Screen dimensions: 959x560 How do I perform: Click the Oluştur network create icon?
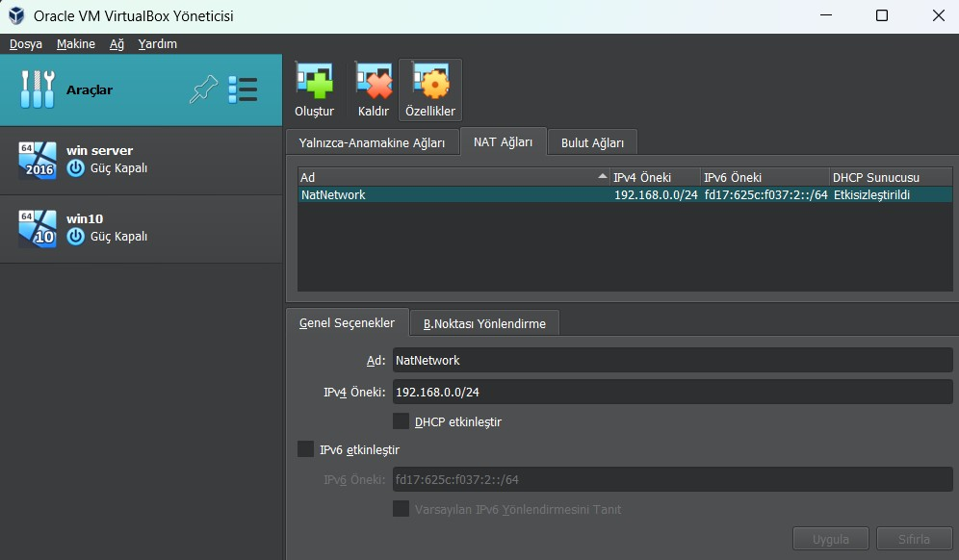(314, 82)
